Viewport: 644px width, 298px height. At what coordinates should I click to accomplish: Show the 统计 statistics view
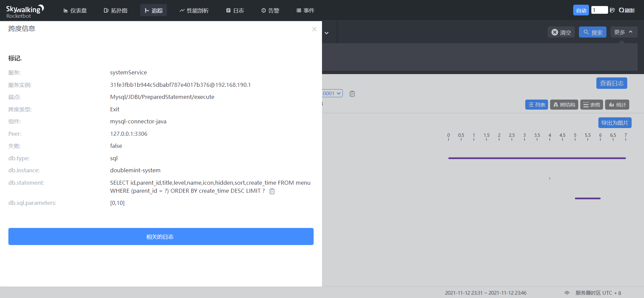pos(617,105)
